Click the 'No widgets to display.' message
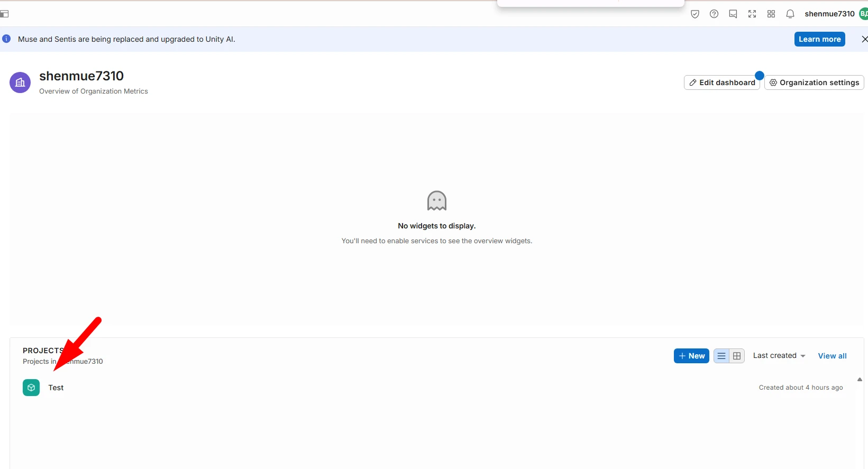 437,226
